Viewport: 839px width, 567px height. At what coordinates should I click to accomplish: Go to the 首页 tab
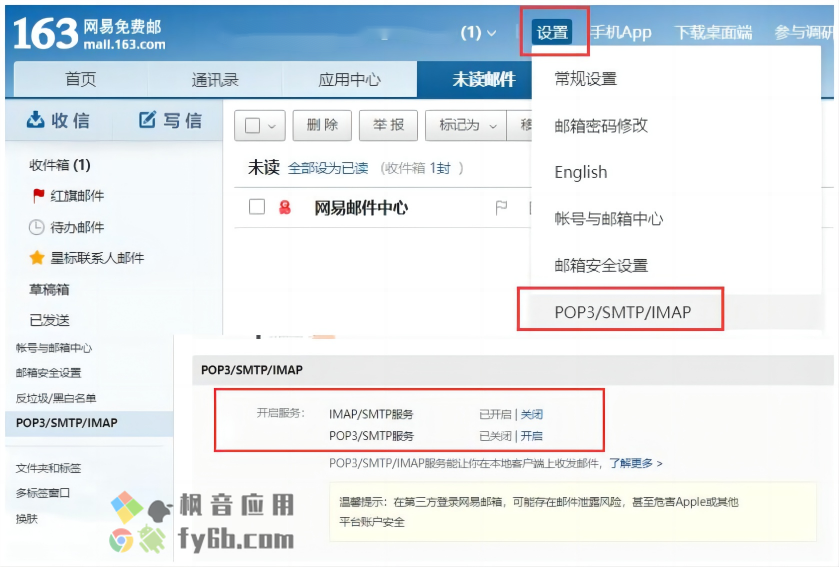point(80,79)
